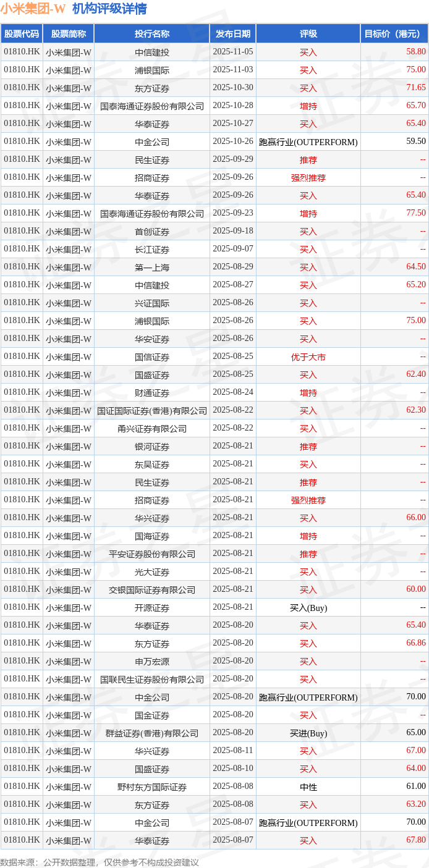Click the 发布日期 column header

pos(232,34)
